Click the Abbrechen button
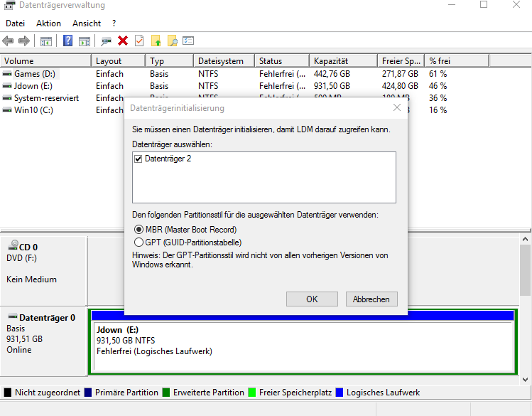This screenshot has height=416, width=532. tap(371, 299)
